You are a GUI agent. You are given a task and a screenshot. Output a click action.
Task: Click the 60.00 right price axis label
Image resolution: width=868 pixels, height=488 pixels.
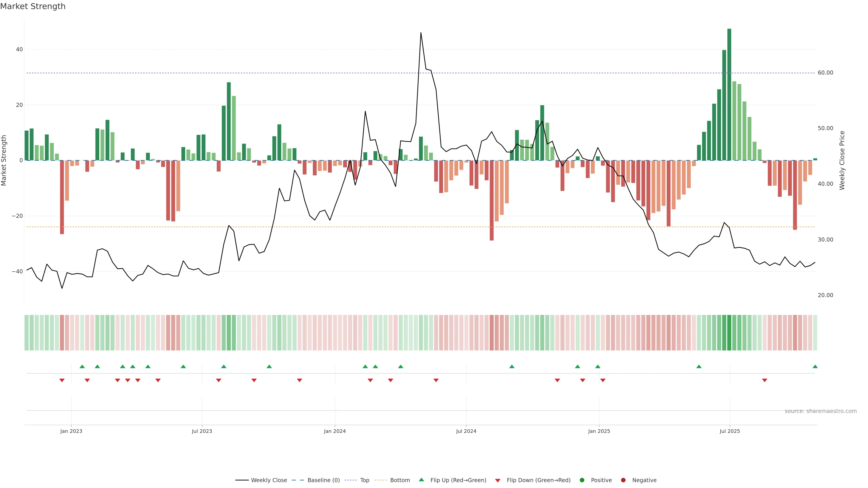(x=825, y=73)
